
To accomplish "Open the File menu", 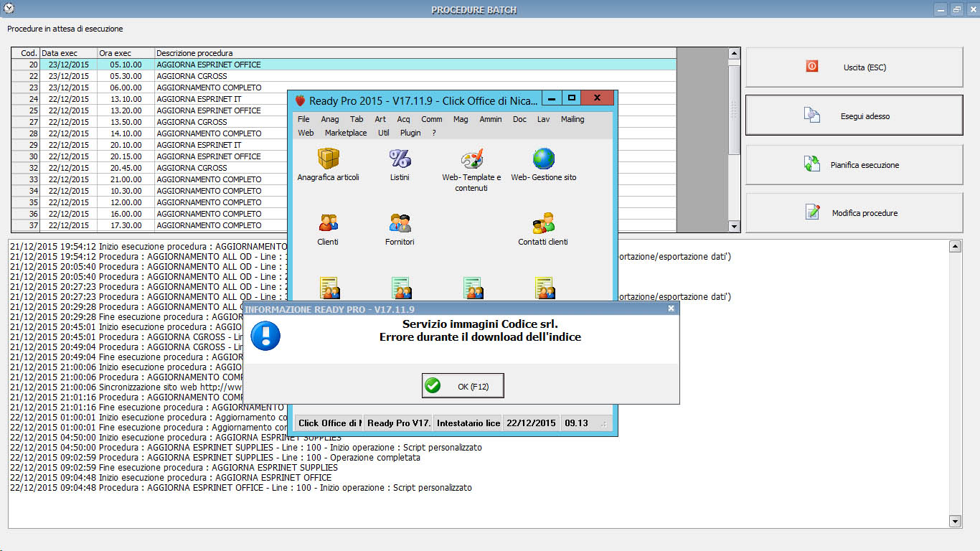I will click(x=303, y=119).
